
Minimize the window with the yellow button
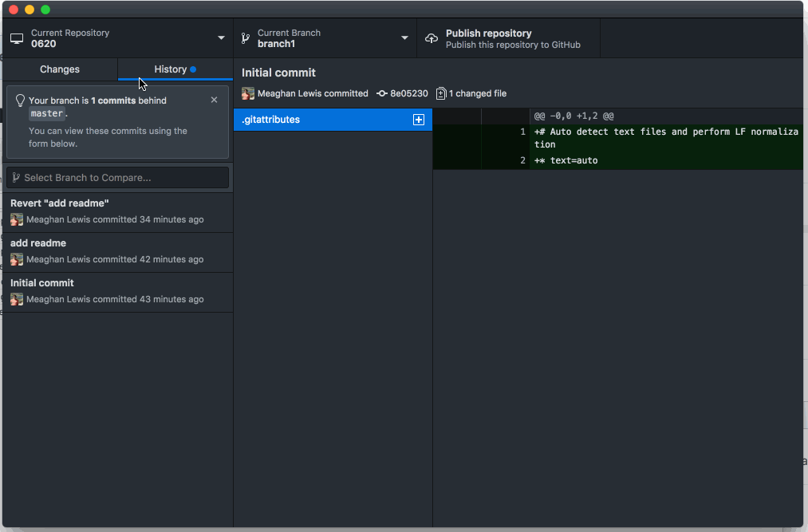coord(30,10)
